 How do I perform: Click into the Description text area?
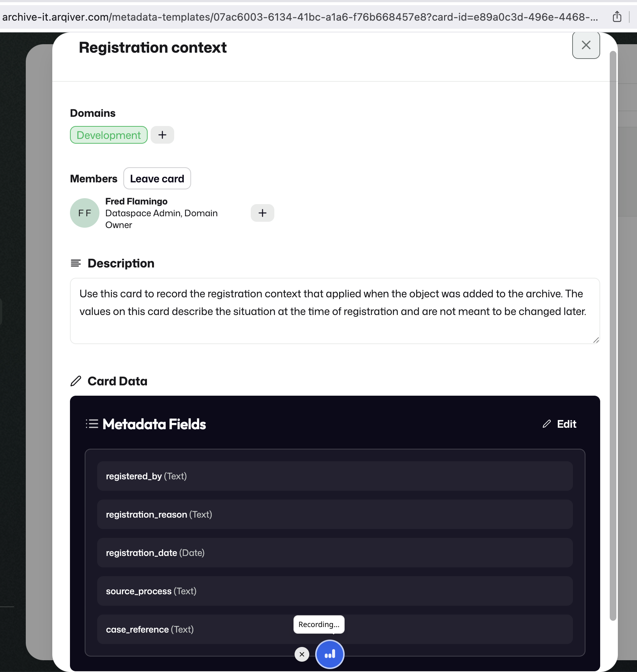click(x=335, y=311)
